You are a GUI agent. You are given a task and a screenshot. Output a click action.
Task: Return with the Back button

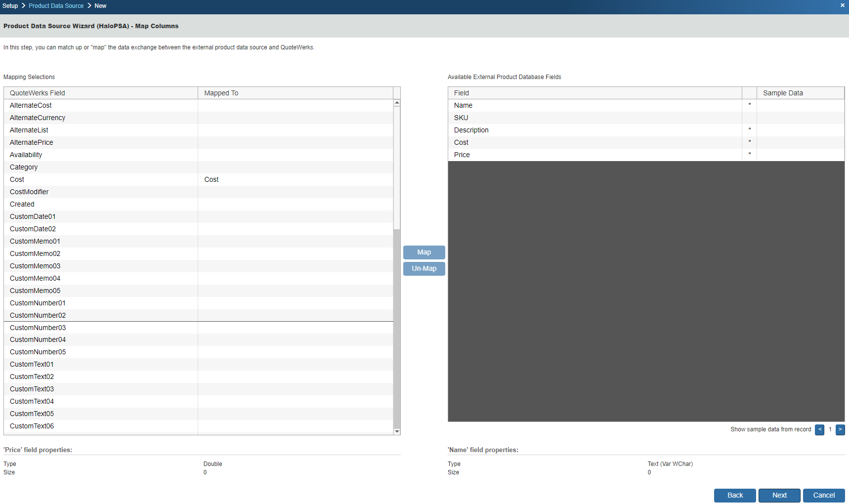(735, 496)
